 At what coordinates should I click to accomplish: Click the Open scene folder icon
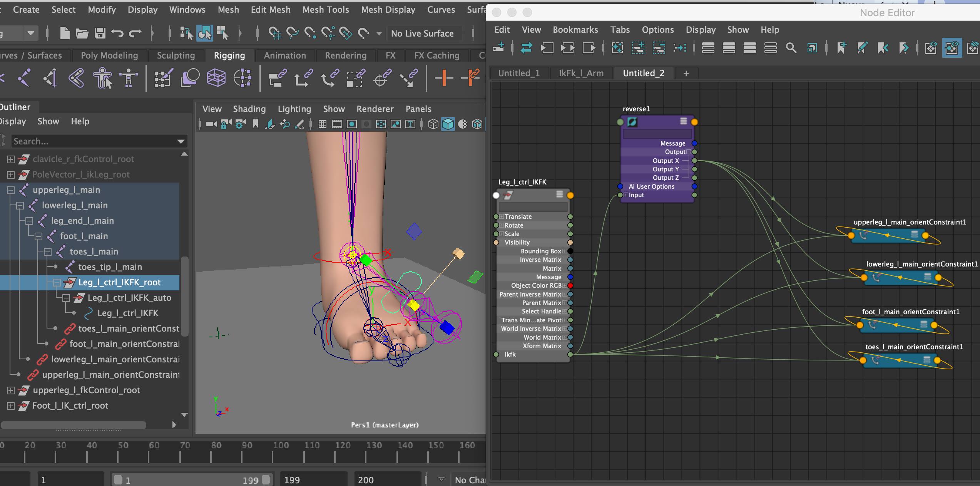tap(82, 34)
